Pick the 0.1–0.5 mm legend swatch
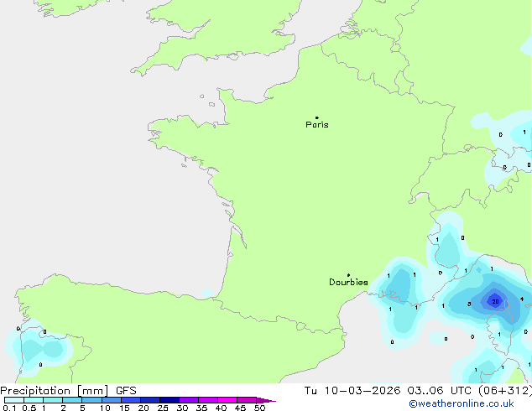 [x=14, y=400]
